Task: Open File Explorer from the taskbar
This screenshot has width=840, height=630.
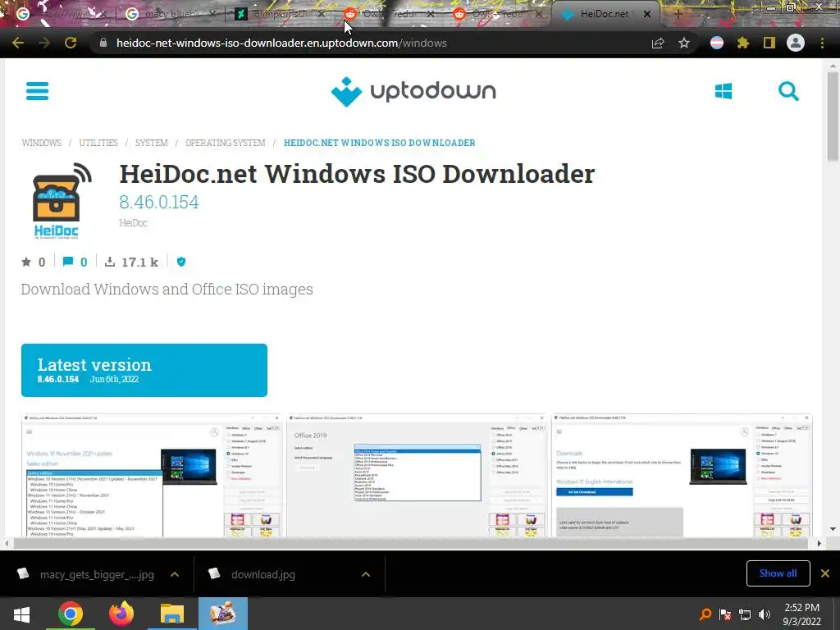Action: (172, 614)
